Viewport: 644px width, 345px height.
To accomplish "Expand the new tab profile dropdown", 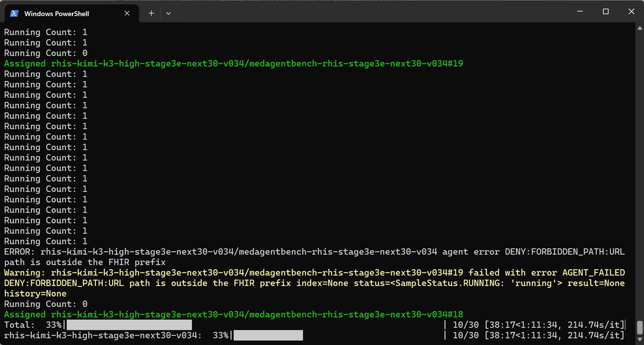I will (x=168, y=13).
